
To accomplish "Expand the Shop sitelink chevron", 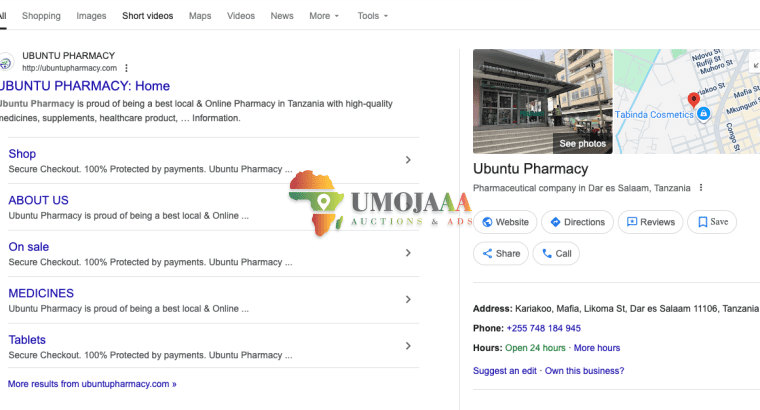I will [408, 160].
